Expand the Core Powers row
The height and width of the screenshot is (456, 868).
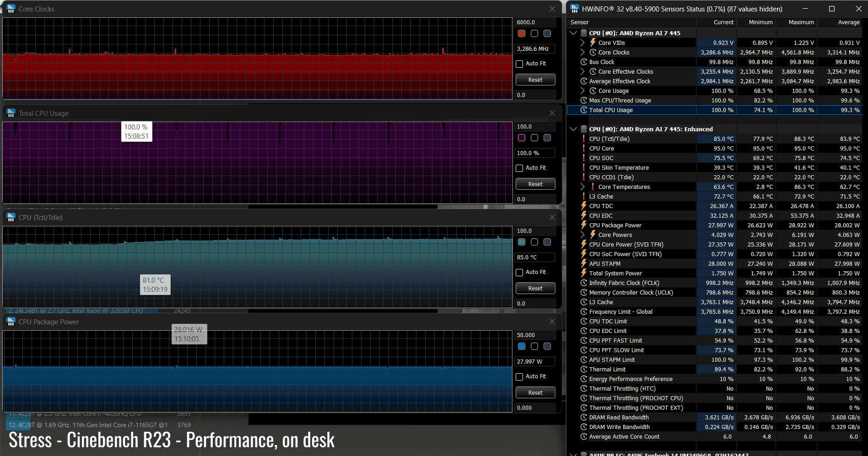tap(582, 235)
